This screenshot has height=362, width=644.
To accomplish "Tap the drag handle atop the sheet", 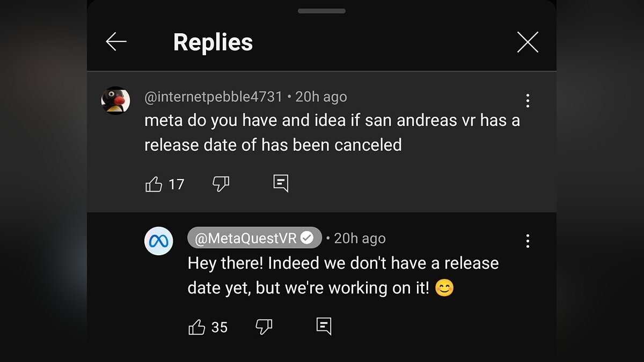I will coord(321,11).
